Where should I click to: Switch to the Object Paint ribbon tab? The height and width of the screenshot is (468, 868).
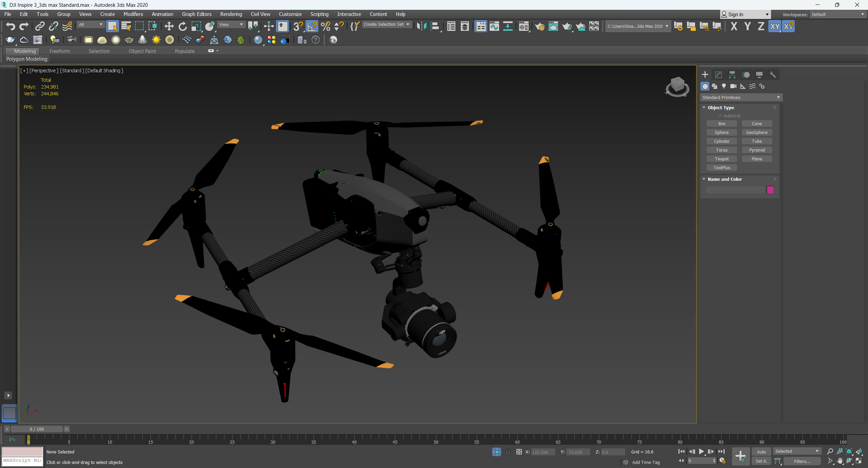(x=142, y=51)
